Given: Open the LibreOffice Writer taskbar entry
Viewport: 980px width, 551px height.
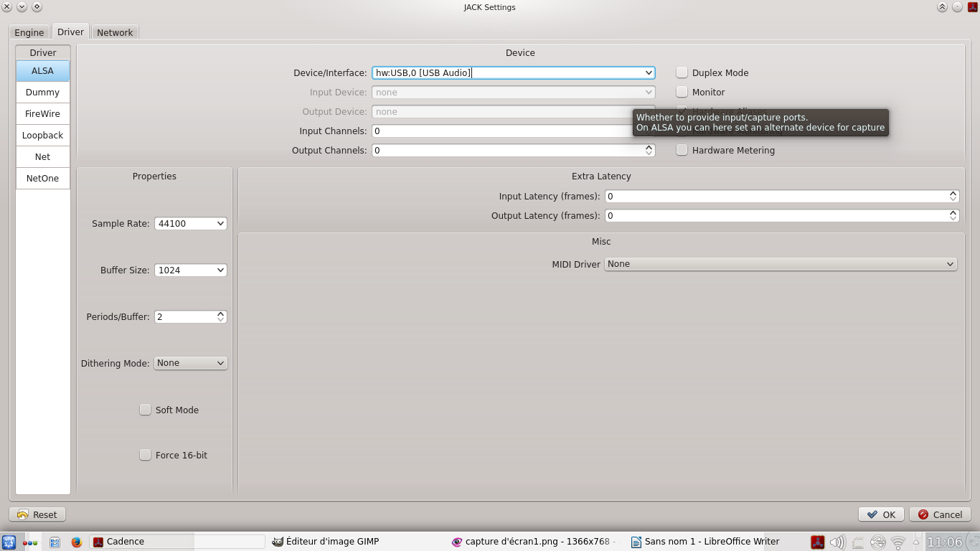Looking at the screenshot, I should 705,542.
